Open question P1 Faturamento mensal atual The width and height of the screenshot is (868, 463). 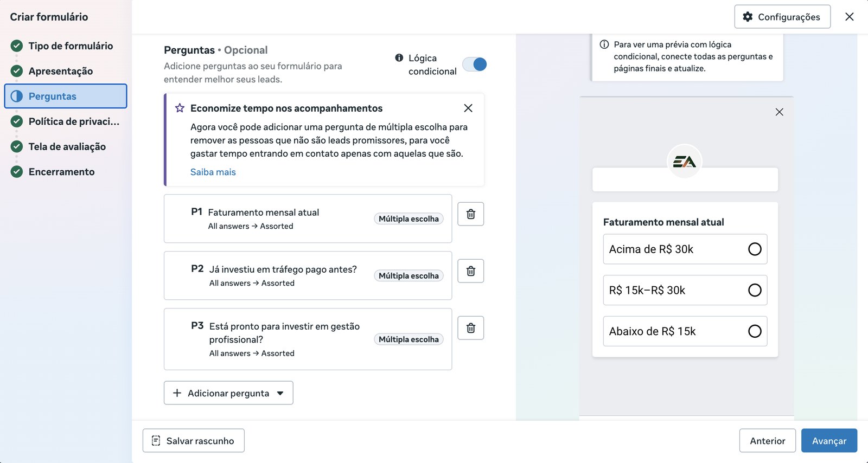(x=308, y=218)
